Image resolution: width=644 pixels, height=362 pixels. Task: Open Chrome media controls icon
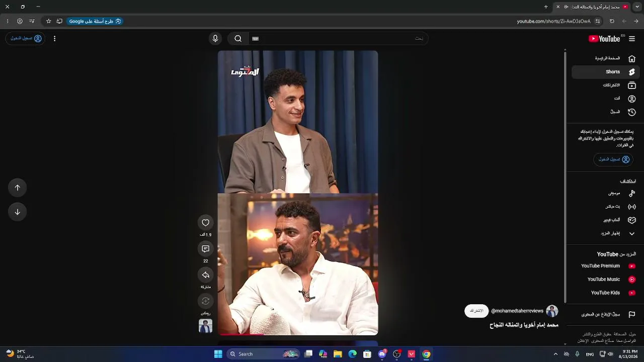pos(32,21)
